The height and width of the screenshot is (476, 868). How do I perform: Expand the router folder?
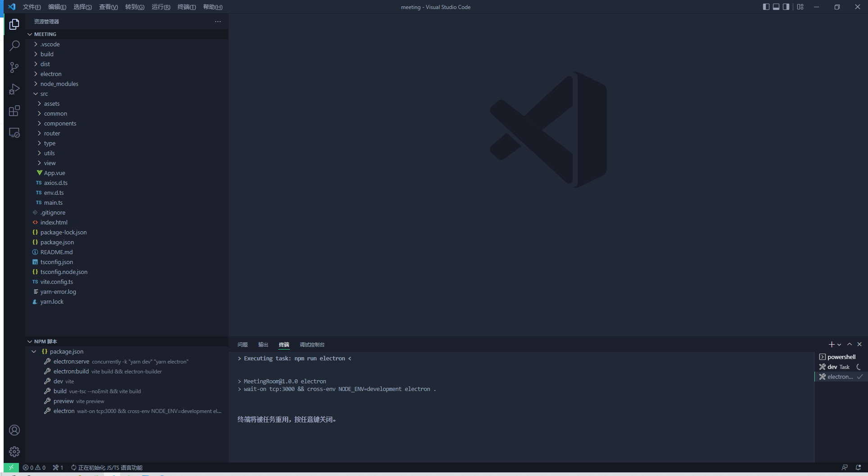coord(127,133)
